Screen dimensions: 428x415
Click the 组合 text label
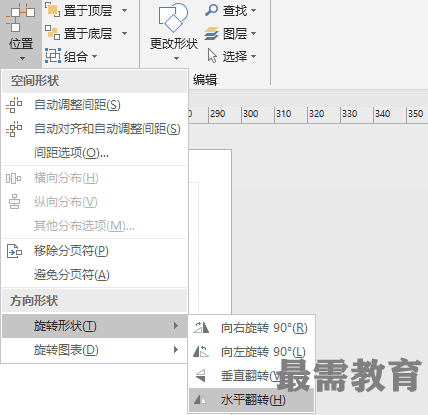76,56
